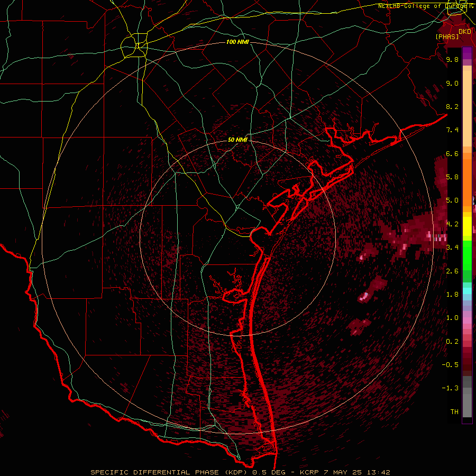Click the 1.0 value on the color scale
476x476 pixels.
[x=452, y=318]
